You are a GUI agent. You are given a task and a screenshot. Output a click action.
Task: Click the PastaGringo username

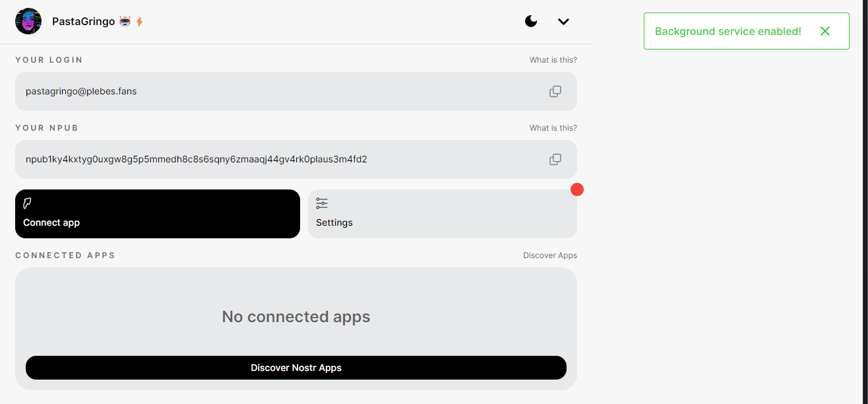coord(84,21)
